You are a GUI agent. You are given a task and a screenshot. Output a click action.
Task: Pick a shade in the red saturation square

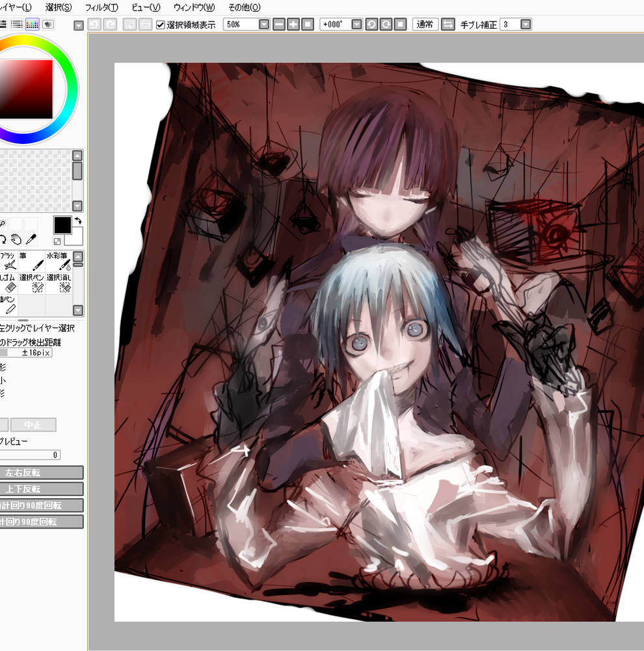26,89
